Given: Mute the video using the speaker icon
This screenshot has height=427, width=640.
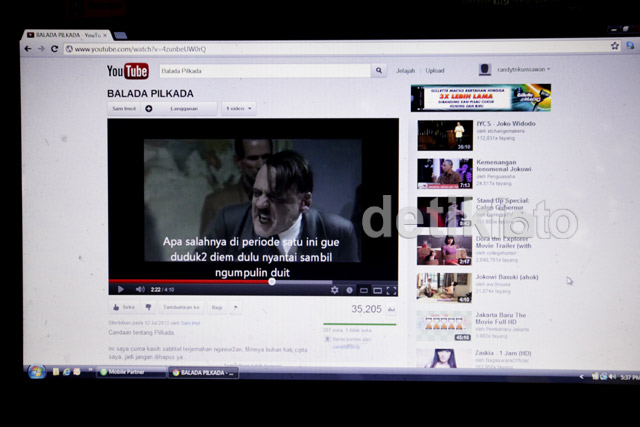Looking at the screenshot, I should pyautogui.click(x=140, y=289).
